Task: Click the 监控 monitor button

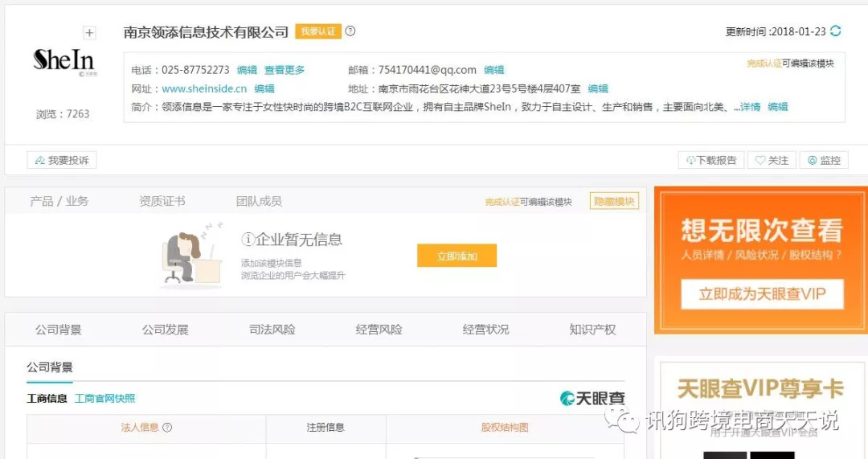Action: 824,160
